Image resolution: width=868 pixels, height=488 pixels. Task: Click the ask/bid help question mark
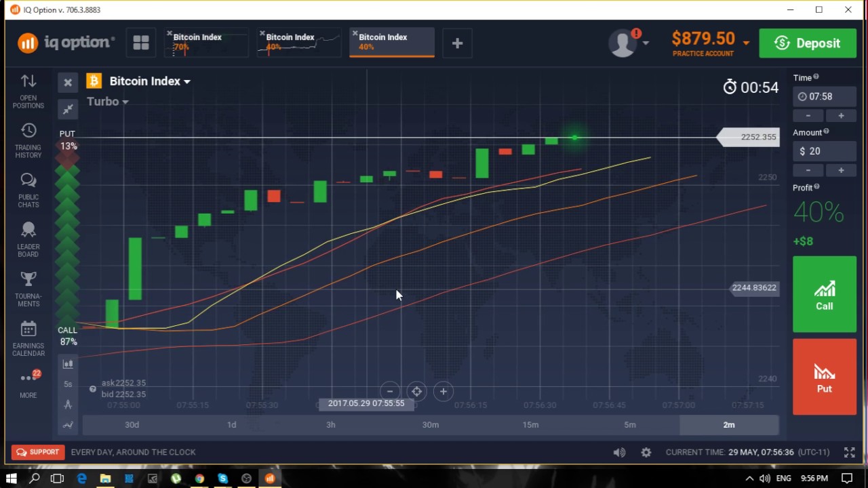[x=93, y=388]
